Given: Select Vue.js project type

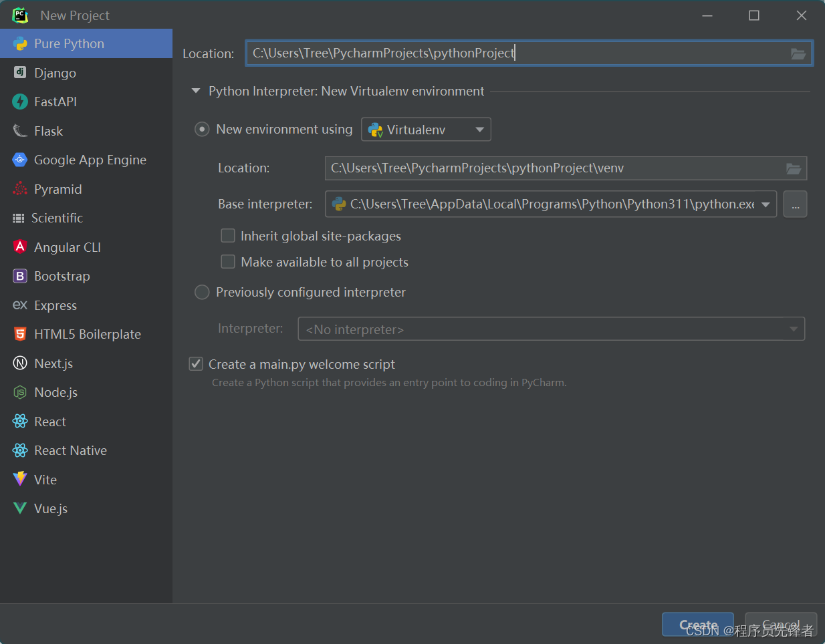Looking at the screenshot, I should [x=86, y=508].
